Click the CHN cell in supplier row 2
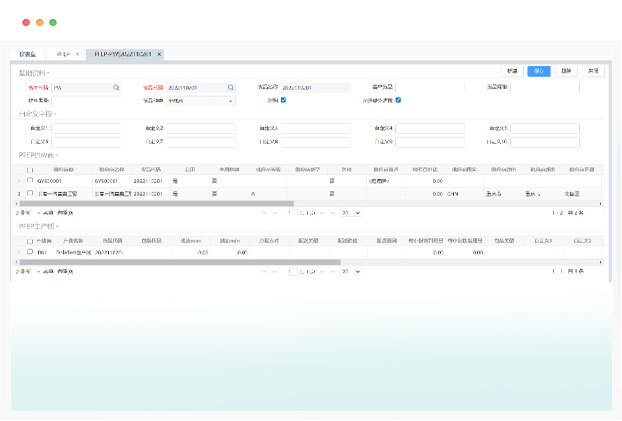This screenshot has height=421, width=622. click(x=453, y=194)
